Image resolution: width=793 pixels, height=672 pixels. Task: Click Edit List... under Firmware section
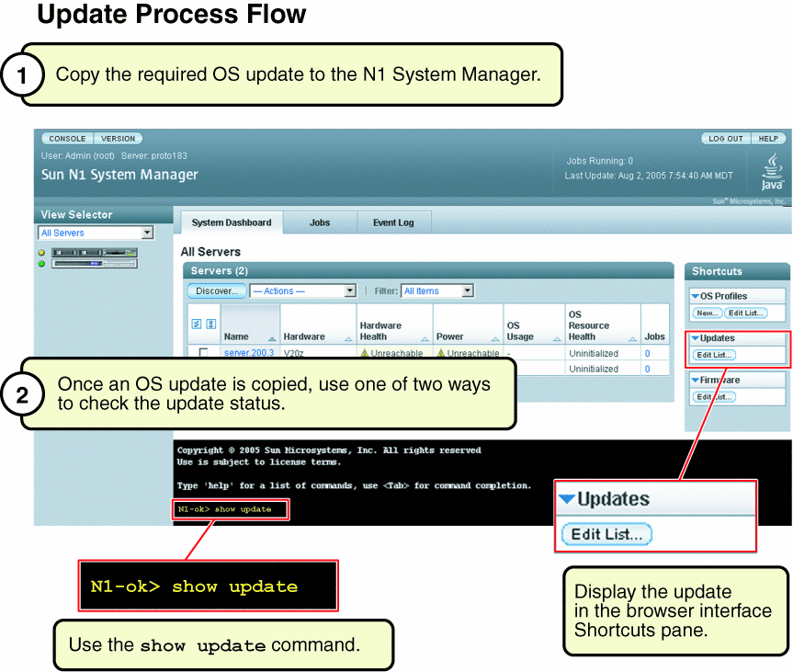tap(714, 397)
